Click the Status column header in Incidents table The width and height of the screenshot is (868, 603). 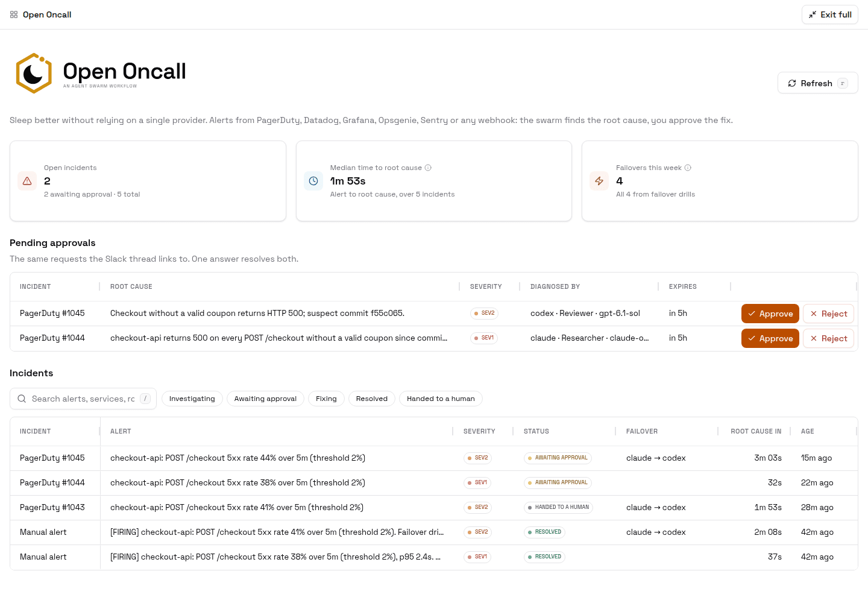point(536,431)
